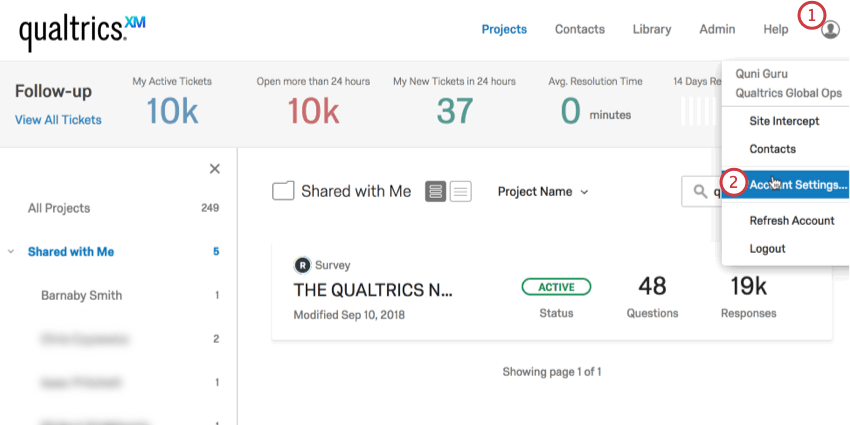Click the 19k Responses count
850x425 pixels.
pyautogui.click(x=748, y=285)
